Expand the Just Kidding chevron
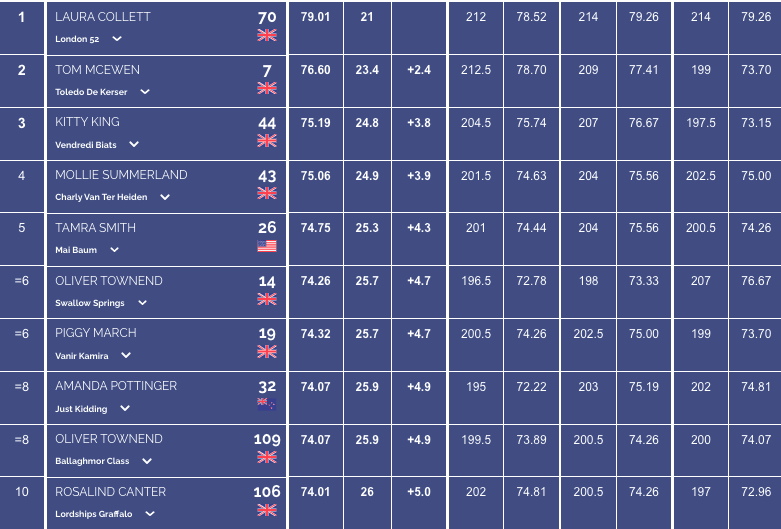This screenshot has width=781, height=529. 125,408
